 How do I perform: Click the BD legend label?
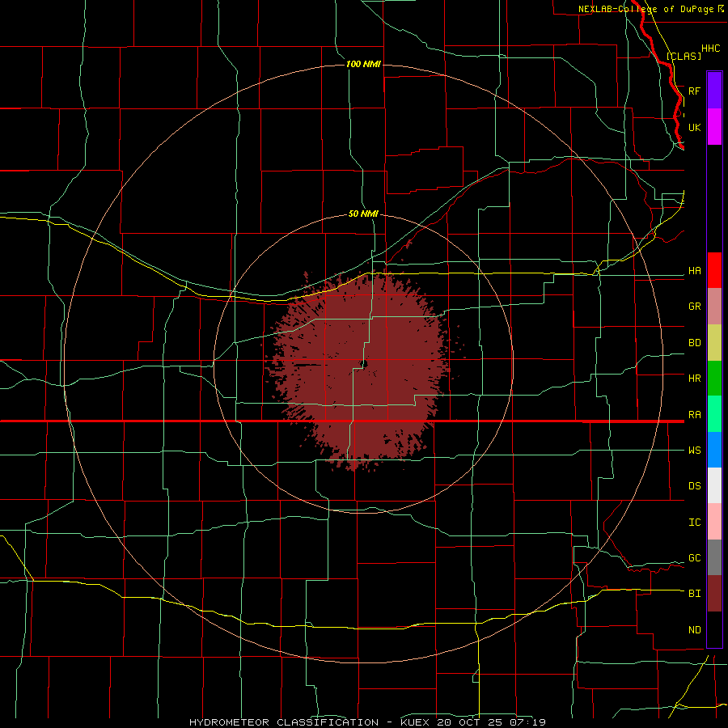(x=694, y=343)
